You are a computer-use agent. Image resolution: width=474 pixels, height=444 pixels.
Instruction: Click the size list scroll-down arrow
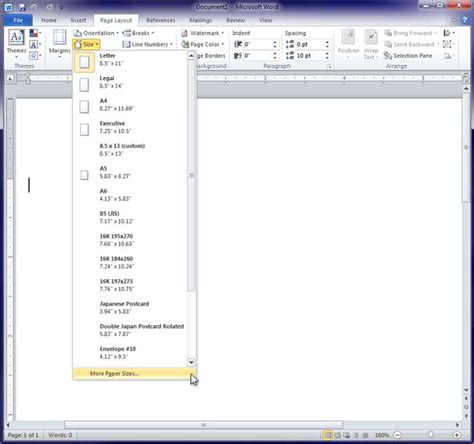pyautogui.click(x=191, y=362)
